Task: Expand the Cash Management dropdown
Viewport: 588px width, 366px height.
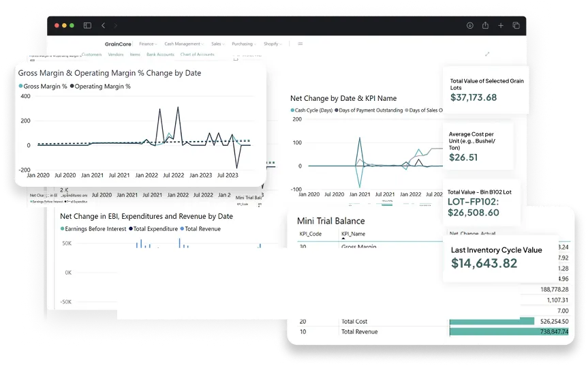Action: pos(183,44)
